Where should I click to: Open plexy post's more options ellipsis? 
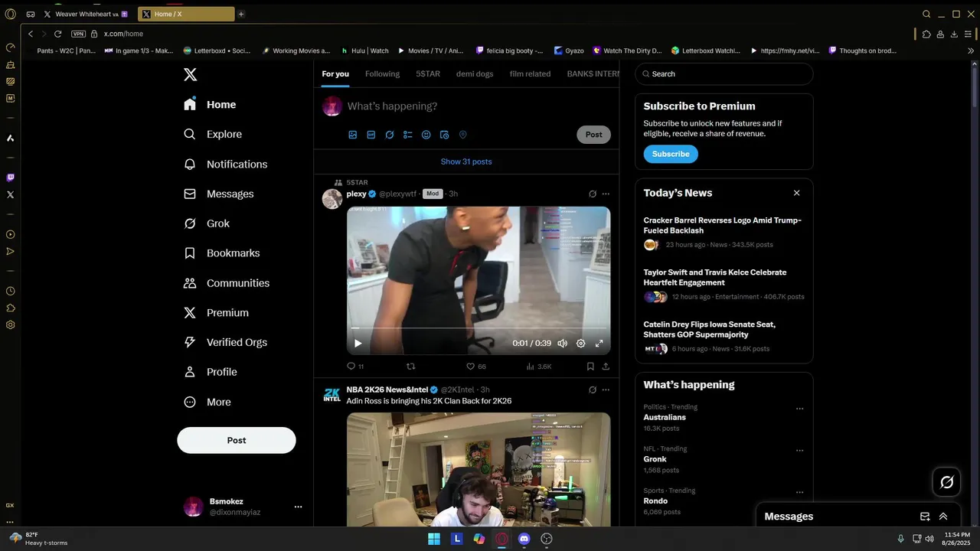606,194
